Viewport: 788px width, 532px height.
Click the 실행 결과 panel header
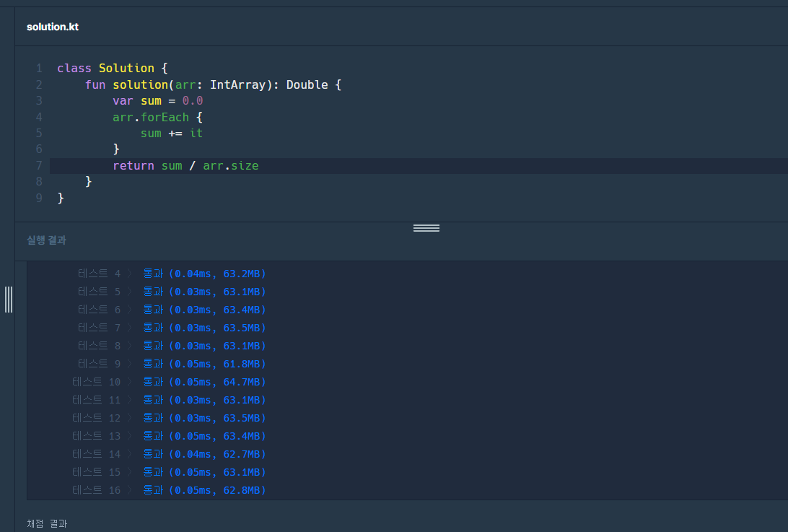pyautogui.click(x=46, y=240)
